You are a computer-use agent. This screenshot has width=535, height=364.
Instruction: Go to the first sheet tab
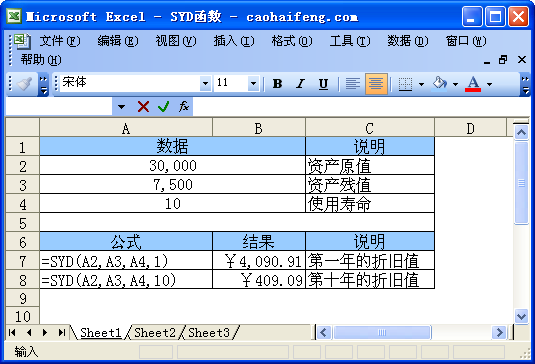[12, 332]
